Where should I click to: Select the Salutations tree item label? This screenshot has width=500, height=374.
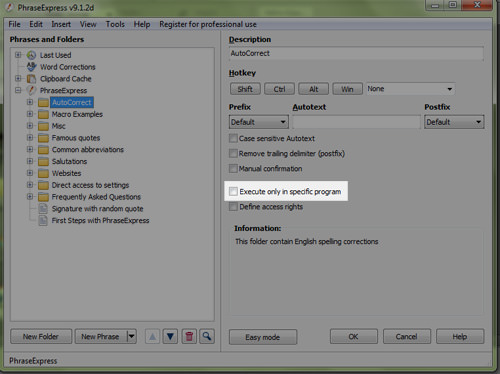[x=69, y=161]
